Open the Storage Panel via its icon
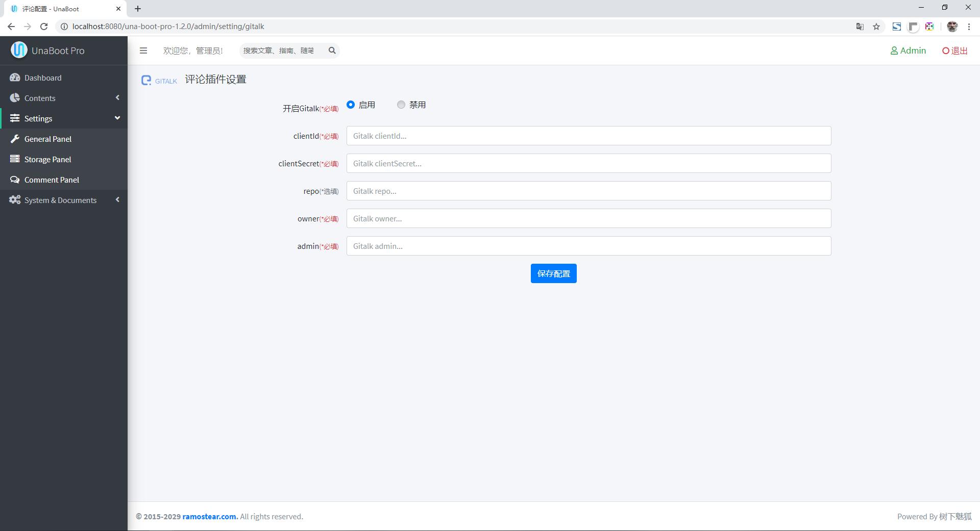 (15, 159)
